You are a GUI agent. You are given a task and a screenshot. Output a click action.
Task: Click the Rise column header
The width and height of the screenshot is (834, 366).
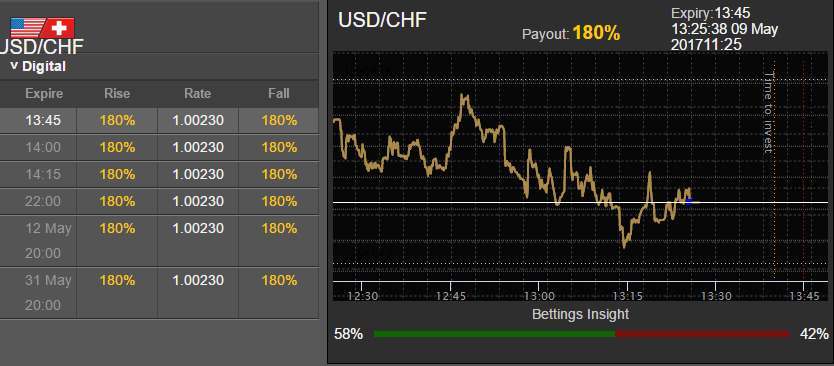117,94
